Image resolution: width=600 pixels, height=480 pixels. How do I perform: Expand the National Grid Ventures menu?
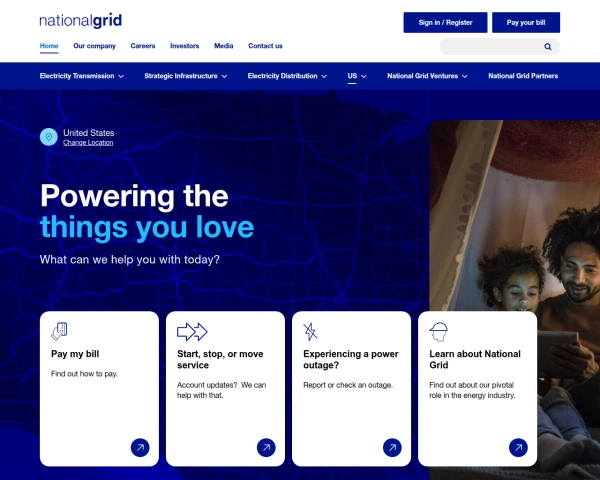point(427,76)
